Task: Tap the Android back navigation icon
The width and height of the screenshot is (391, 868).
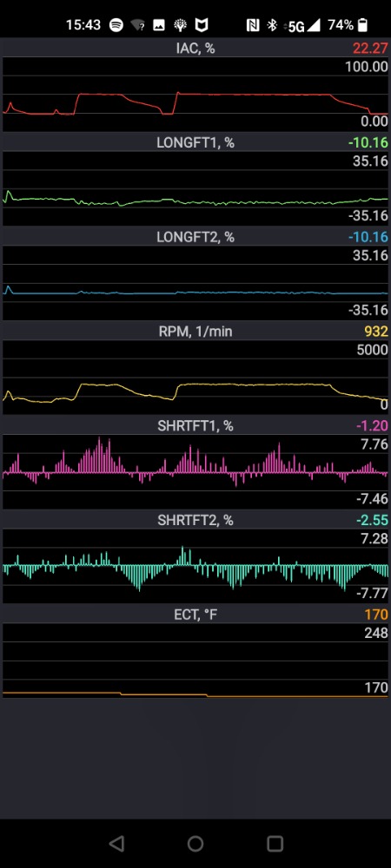Action: coord(116,843)
